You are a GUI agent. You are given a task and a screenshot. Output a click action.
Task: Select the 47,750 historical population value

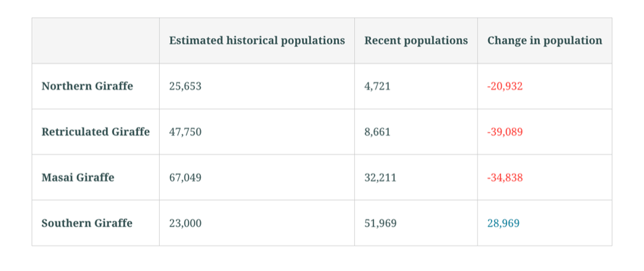pyautogui.click(x=185, y=132)
